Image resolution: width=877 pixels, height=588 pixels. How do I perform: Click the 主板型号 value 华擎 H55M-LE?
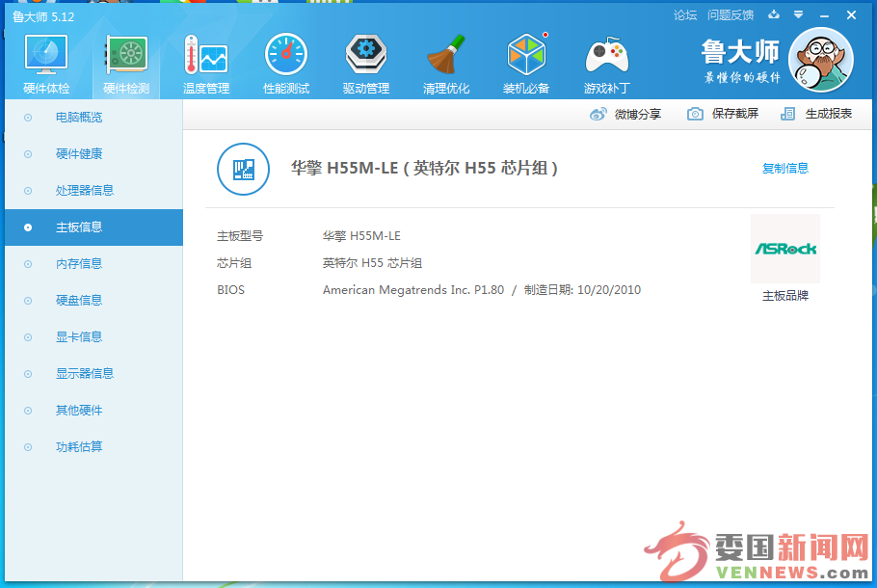pos(361,236)
